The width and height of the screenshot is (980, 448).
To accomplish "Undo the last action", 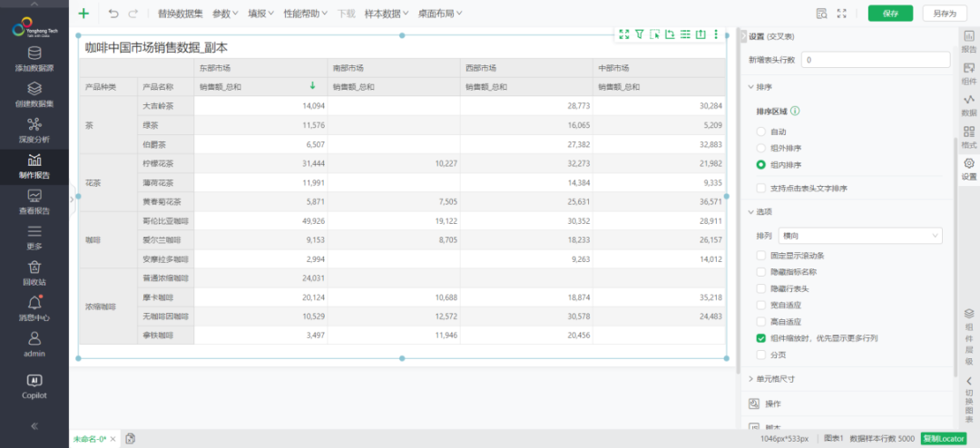I will (x=113, y=13).
